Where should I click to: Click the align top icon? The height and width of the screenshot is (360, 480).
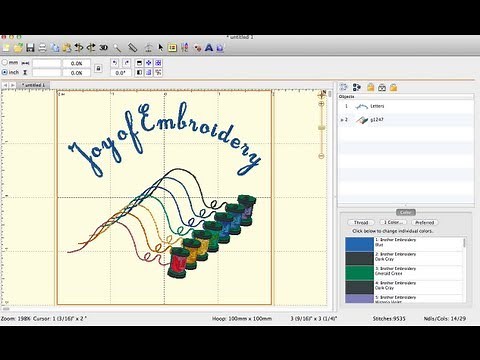139,63
